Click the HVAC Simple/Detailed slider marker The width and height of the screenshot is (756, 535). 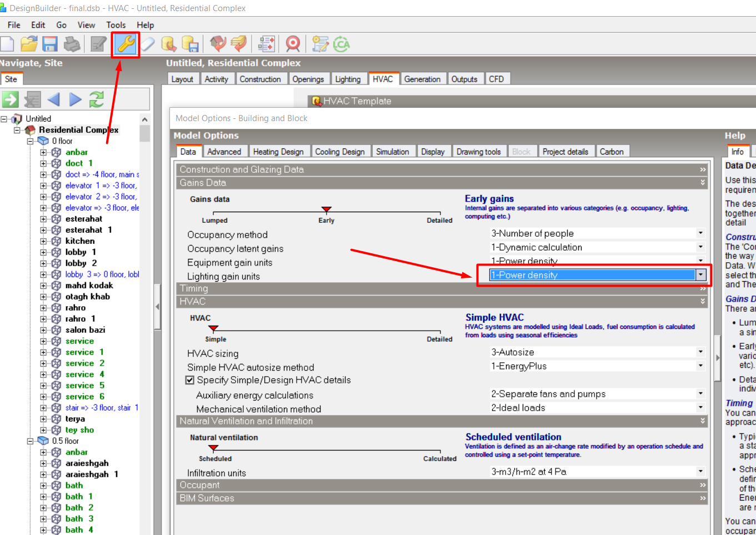pos(213,328)
